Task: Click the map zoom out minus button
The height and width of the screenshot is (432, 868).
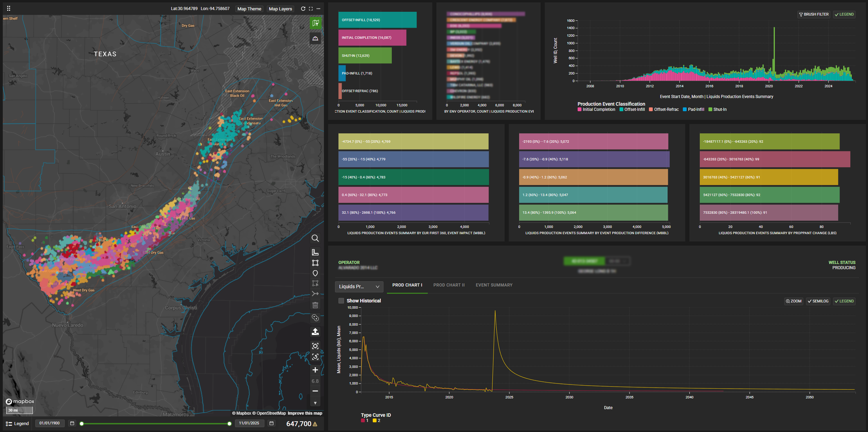Action: coord(315,391)
